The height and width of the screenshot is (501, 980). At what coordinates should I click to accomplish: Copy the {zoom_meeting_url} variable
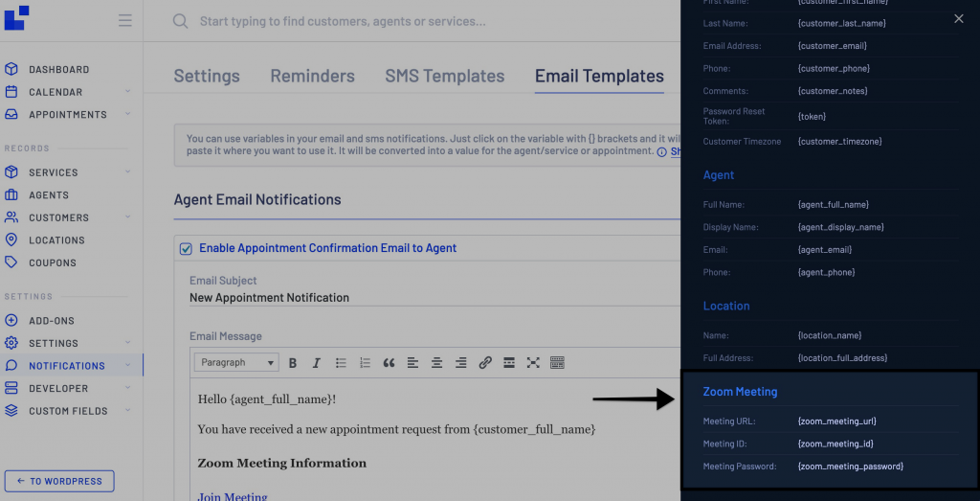pos(836,421)
